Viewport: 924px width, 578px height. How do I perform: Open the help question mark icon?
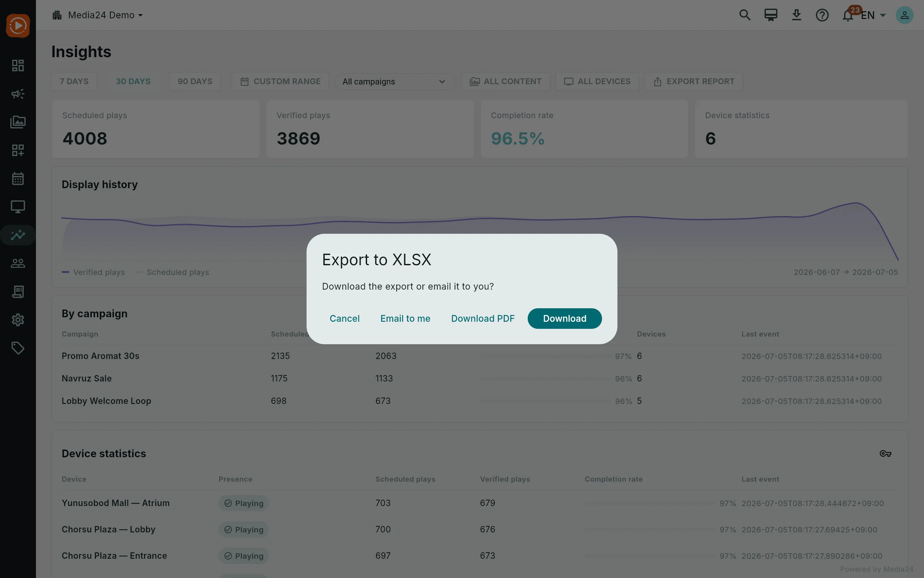point(822,15)
